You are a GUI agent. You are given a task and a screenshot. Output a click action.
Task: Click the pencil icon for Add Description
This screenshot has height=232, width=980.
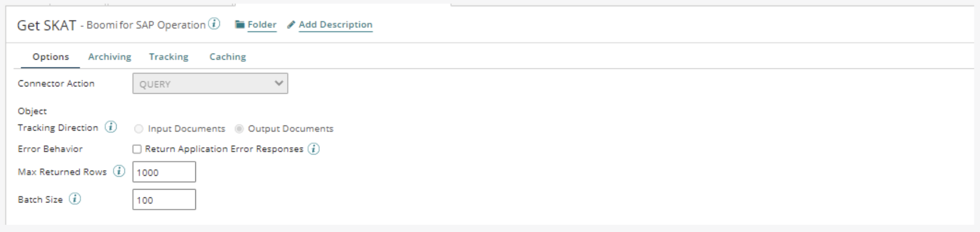(291, 25)
